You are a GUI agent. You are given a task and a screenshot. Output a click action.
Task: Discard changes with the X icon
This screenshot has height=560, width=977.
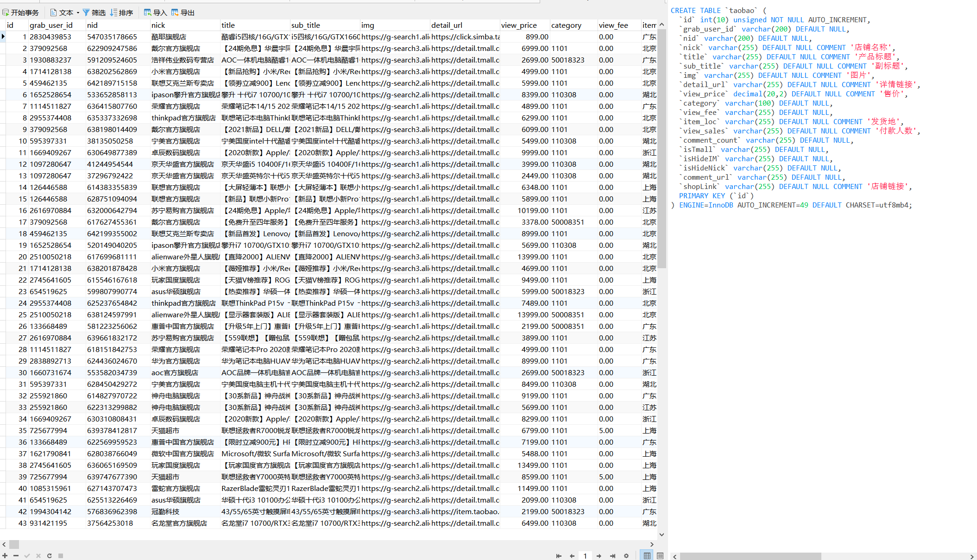[38, 555]
